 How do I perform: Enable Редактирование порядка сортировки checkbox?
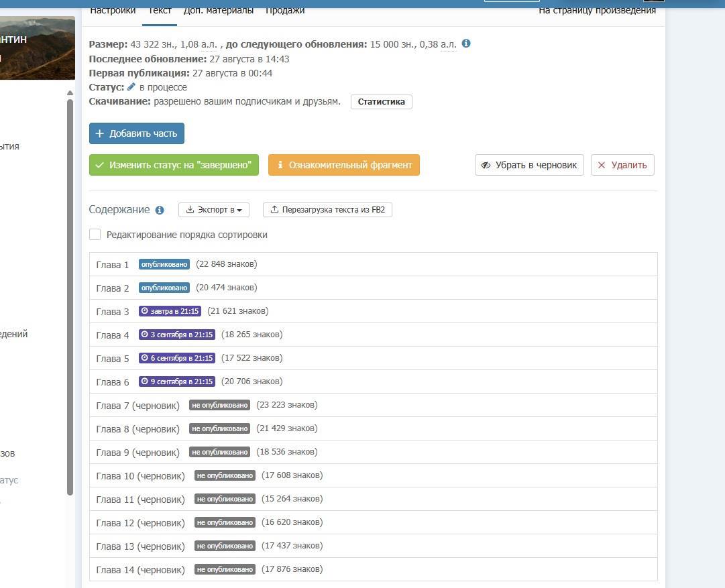(x=95, y=235)
